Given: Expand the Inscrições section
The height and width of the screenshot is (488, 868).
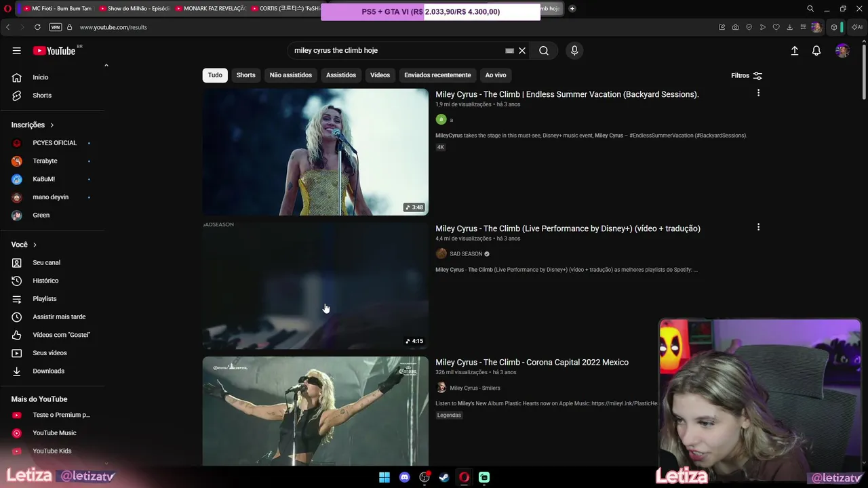Looking at the screenshot, I should 33,125.
